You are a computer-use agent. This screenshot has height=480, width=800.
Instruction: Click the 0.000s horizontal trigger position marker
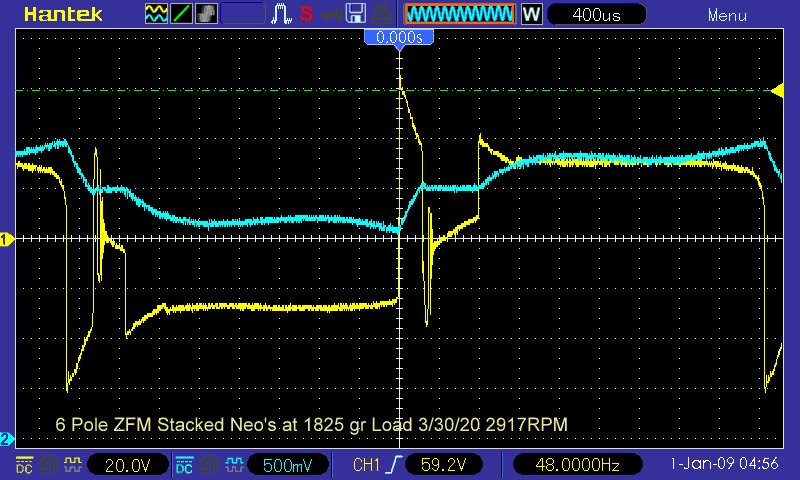point(399,38)
